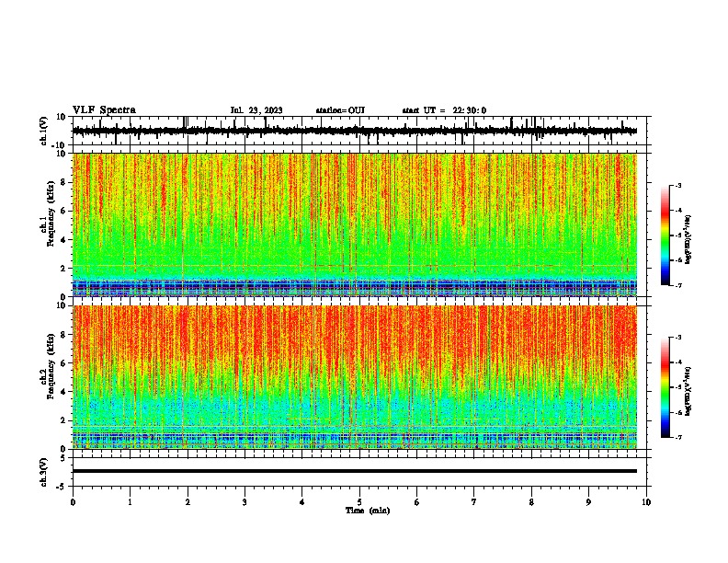Click the time axis tick labeled 1
The height and width of the screenshot is (563, 728).
coord(130,502)
